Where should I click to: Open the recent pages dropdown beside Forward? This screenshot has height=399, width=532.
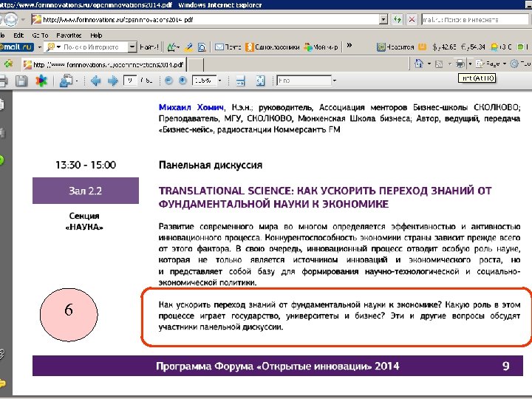[23, 20]
